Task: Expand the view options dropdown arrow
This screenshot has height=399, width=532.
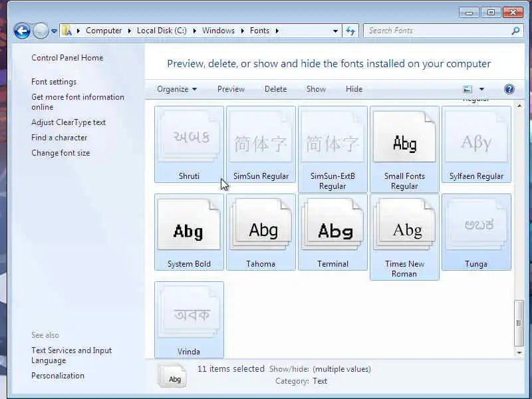Action: [481, 89]
